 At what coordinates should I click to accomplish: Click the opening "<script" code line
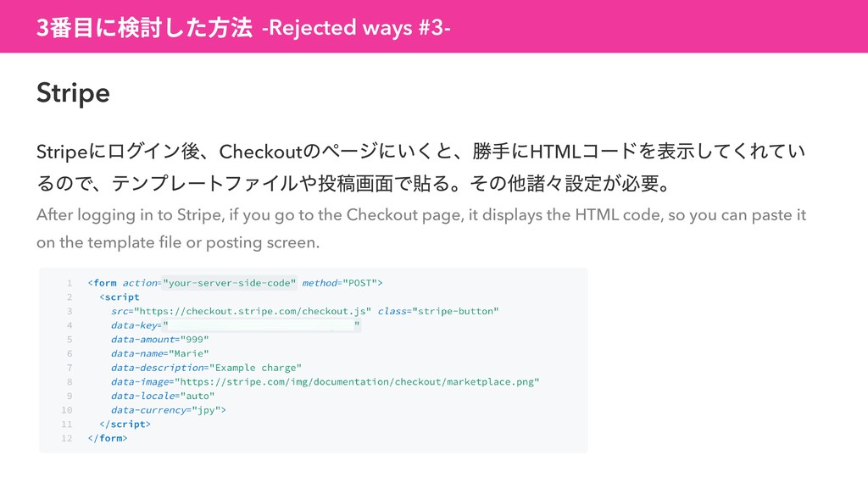(119, 297)
